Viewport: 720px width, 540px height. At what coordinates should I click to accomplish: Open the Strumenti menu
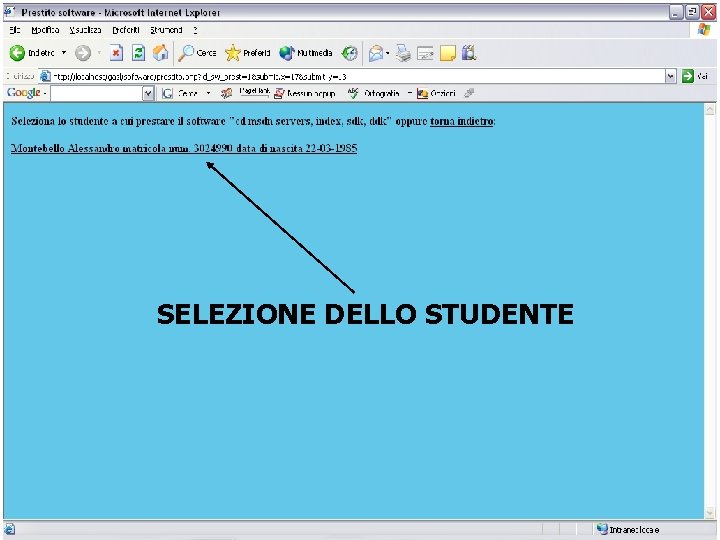pyautogui.click(x=166, y=30)
